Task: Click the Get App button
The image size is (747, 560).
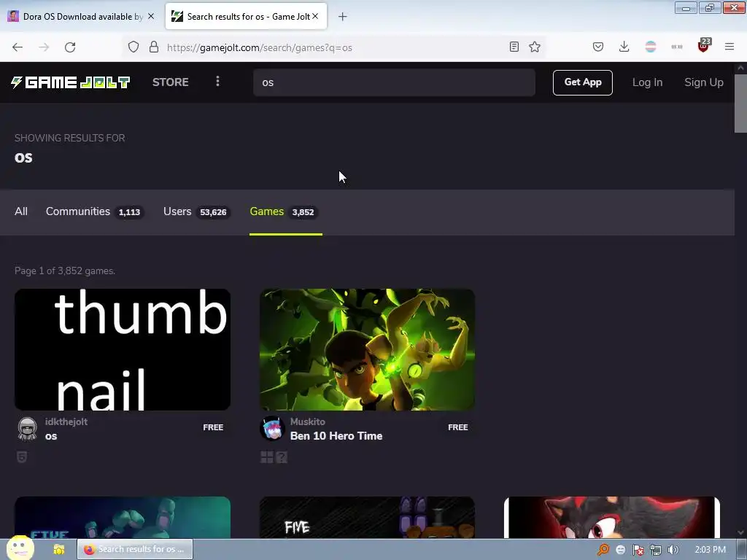Action: pos(583,82)
